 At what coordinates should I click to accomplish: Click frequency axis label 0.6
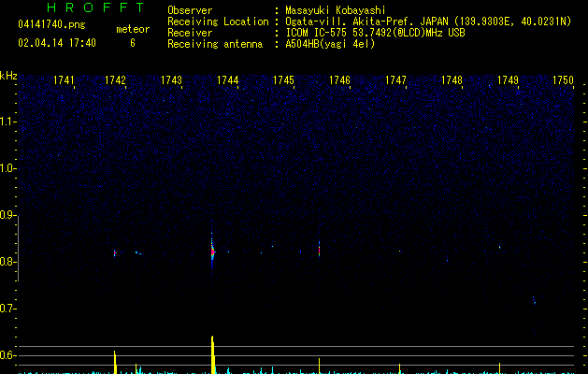click(x=7, y=355)
